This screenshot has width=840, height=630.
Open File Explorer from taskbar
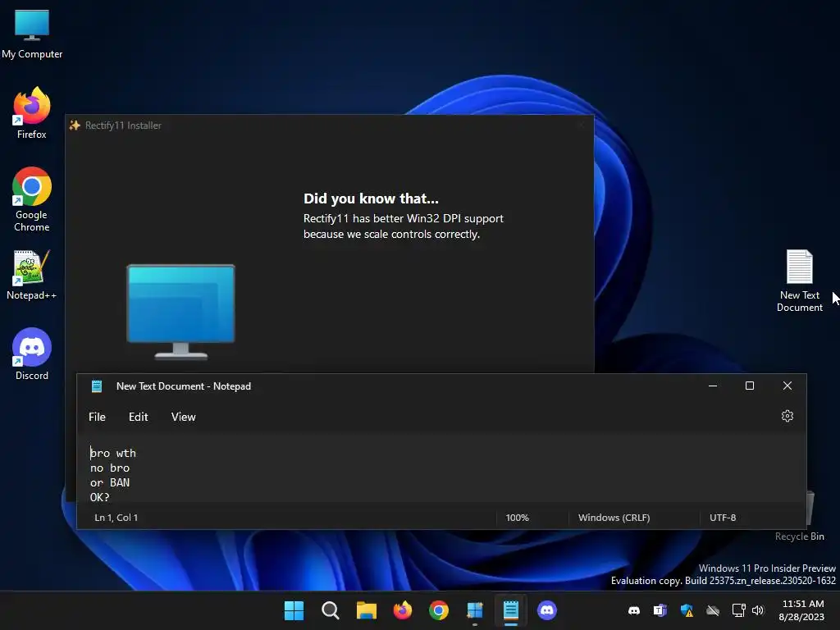tap(367, 610)
